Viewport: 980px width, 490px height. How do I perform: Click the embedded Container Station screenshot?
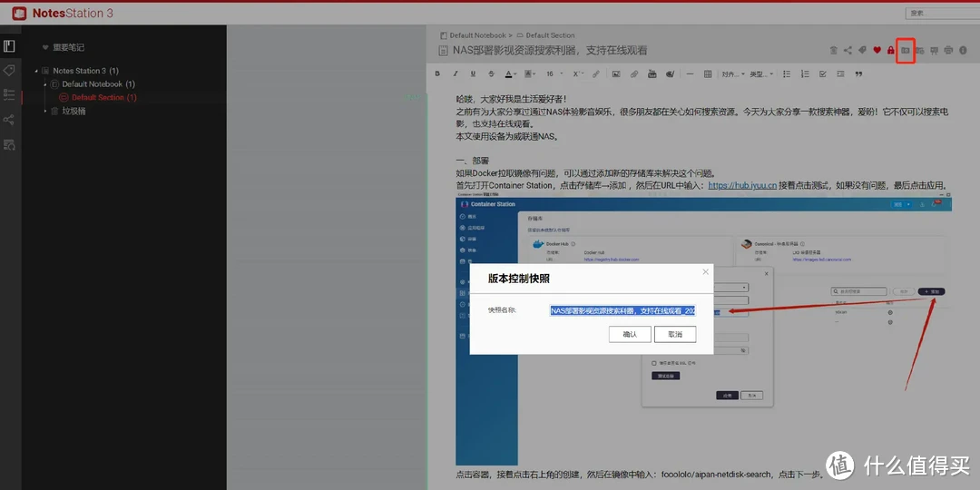click(704, 328)
